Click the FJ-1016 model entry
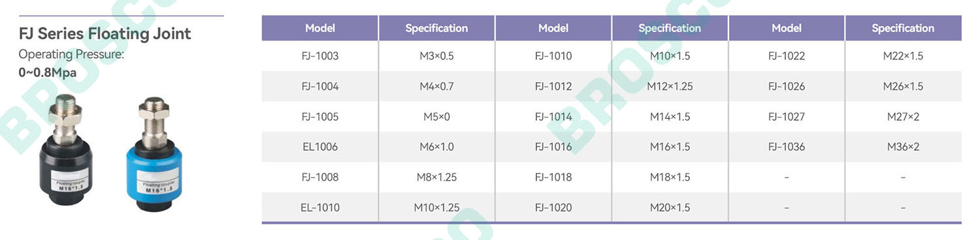980x240 pixels. point(553,147)
